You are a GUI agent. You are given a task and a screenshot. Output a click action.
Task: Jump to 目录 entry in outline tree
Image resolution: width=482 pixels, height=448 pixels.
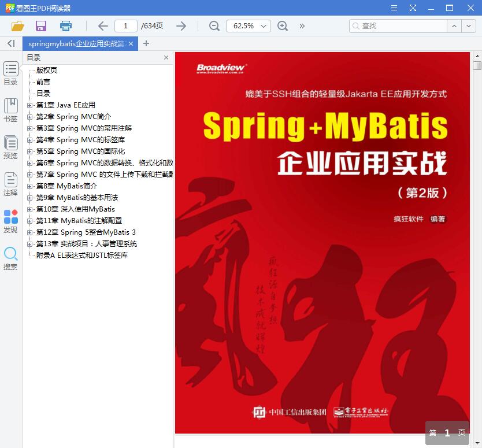point(43,94)
